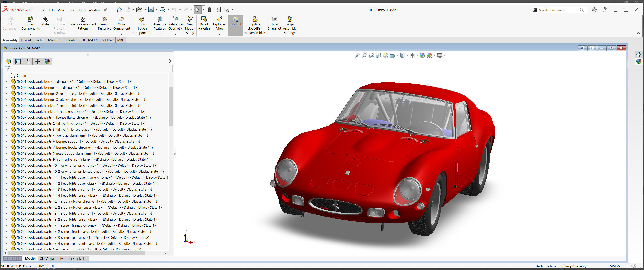The width and height of the screenshot is (644, 270).
Task: Toggle the Instant3D button
Action: (x=235, y=25)
